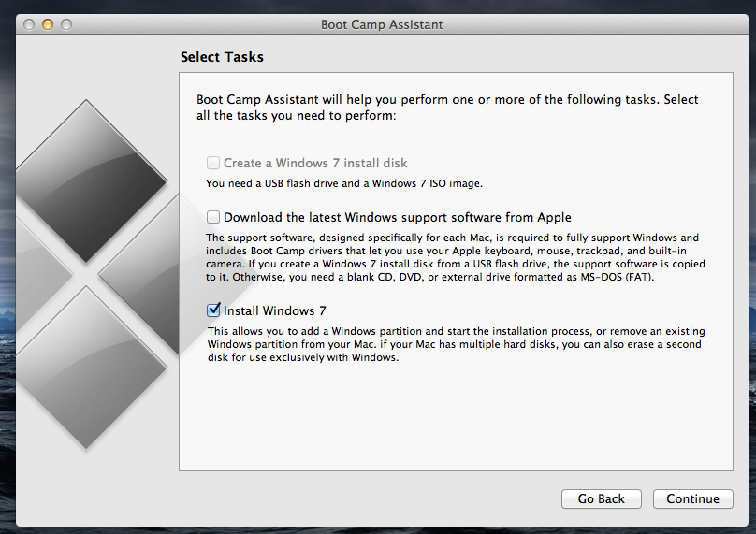Click the gray zoom window button
Image resolution: width=756 pixels, height=534 pixels.
tap(66, 24)
